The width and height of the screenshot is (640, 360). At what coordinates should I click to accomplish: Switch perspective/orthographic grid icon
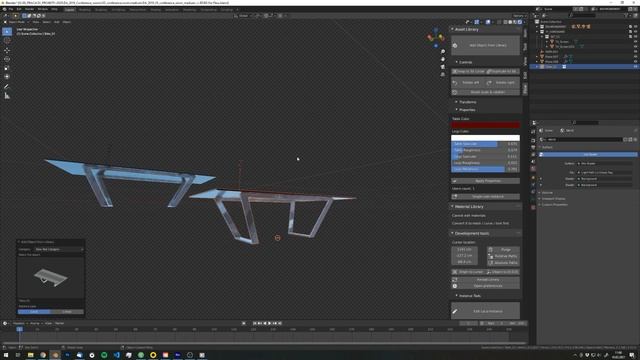tap(443, 75)
